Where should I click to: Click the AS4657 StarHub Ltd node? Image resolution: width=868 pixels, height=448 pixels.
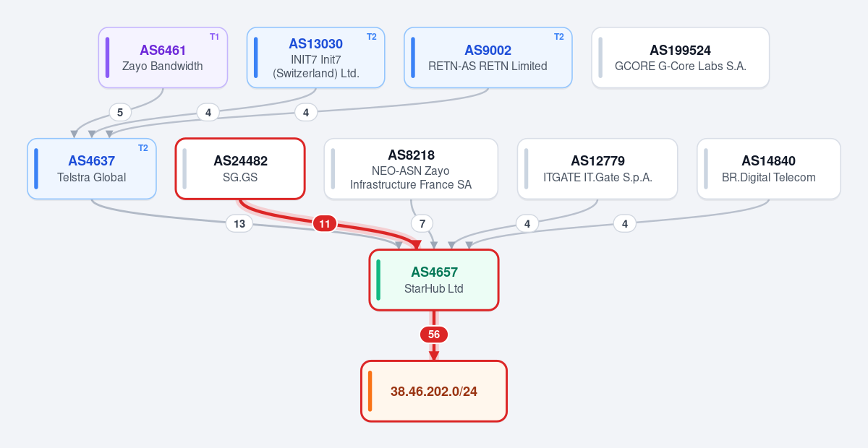coord(434,280)
